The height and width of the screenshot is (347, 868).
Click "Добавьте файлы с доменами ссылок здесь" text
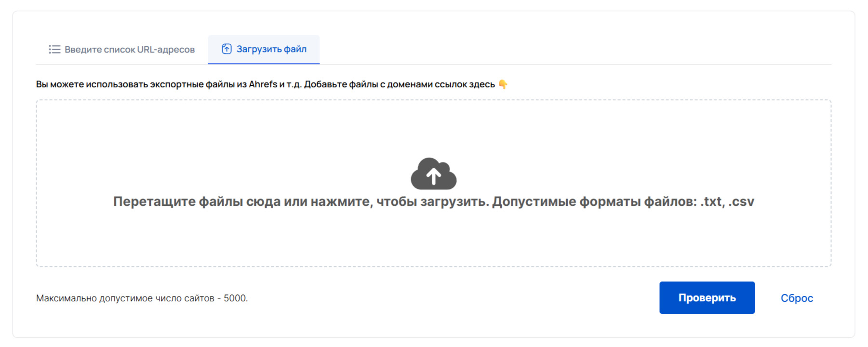(399, 84)
